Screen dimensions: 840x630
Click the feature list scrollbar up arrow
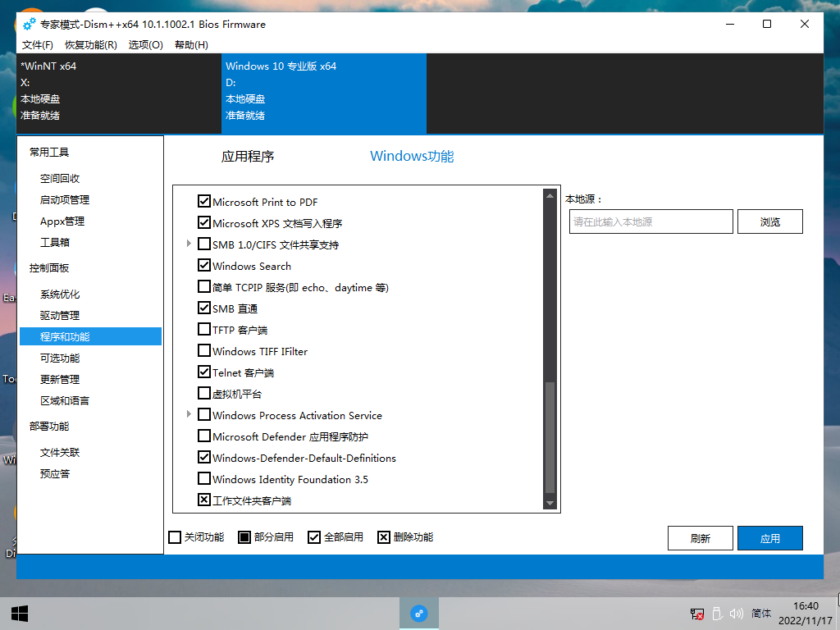(x=550, y=196)
